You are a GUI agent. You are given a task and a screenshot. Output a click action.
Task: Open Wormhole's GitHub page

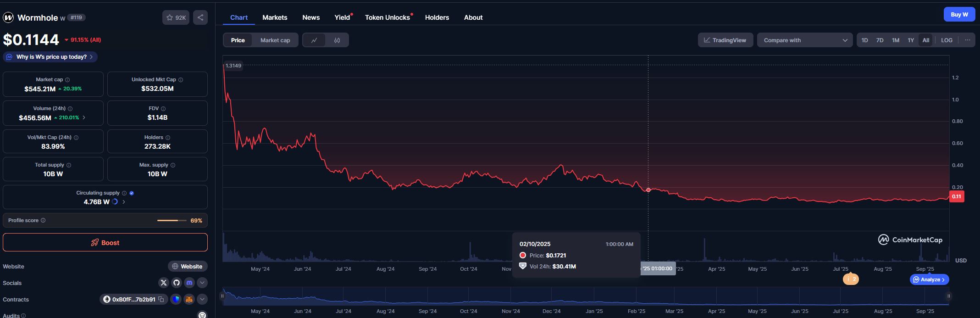[x=177, y=283]
